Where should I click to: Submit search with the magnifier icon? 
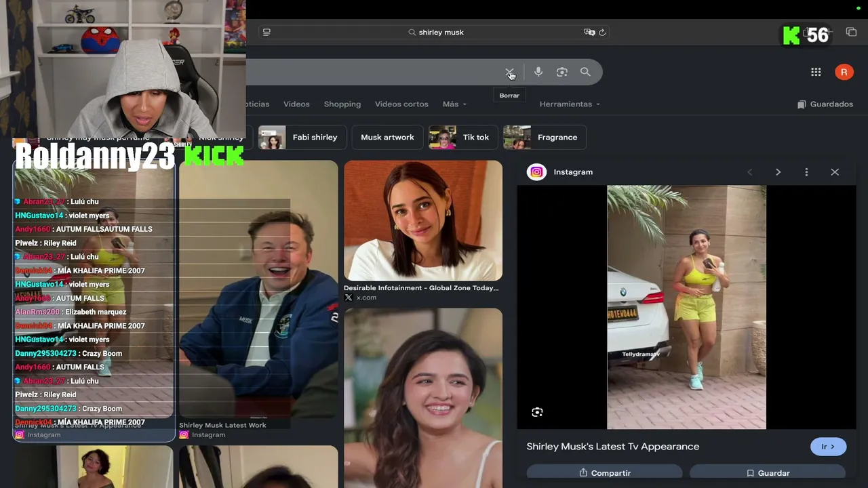click(585, 72)
